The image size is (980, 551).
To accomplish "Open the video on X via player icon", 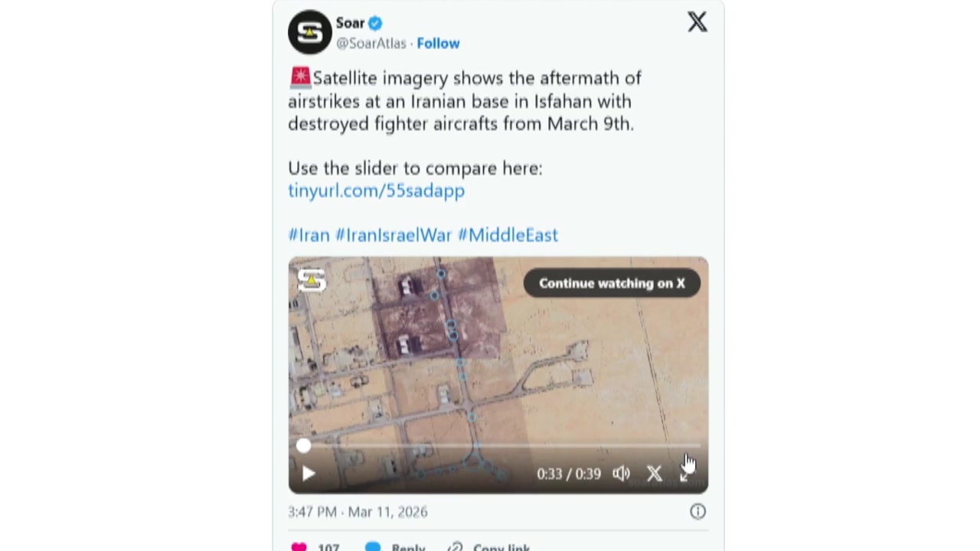I will point(654,474).
